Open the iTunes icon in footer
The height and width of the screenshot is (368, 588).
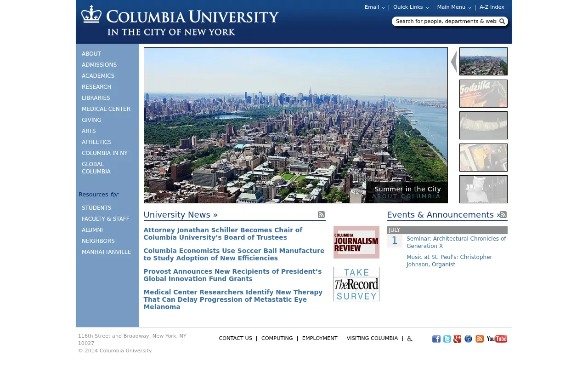[x=468, y=339]
